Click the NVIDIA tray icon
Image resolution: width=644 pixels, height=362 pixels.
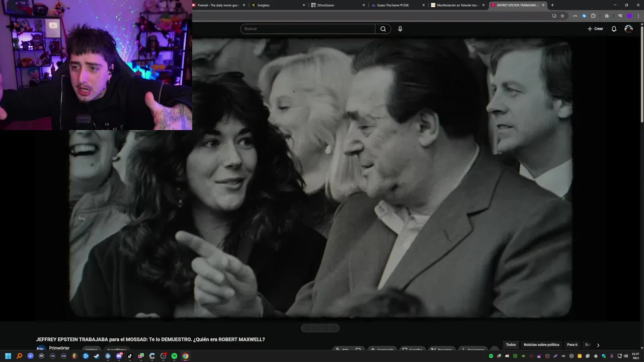[x=523, y=356]
